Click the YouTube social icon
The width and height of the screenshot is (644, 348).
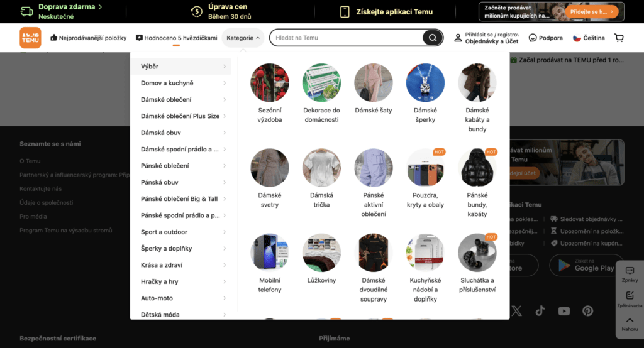click(x=563, y=311)
